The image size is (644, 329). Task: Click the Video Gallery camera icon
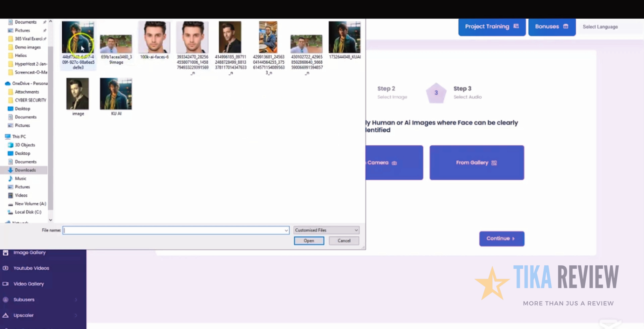(5, 284)
